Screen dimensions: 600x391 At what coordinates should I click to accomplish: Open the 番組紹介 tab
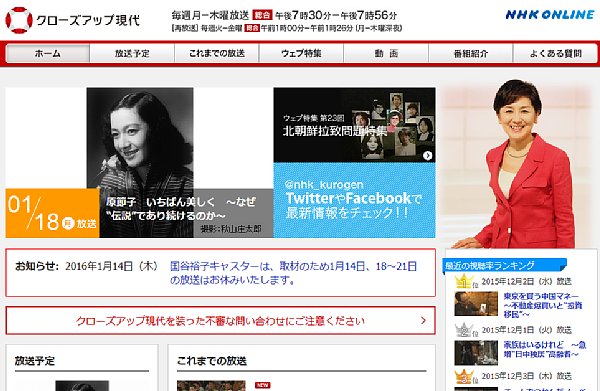tap(471, 53)
